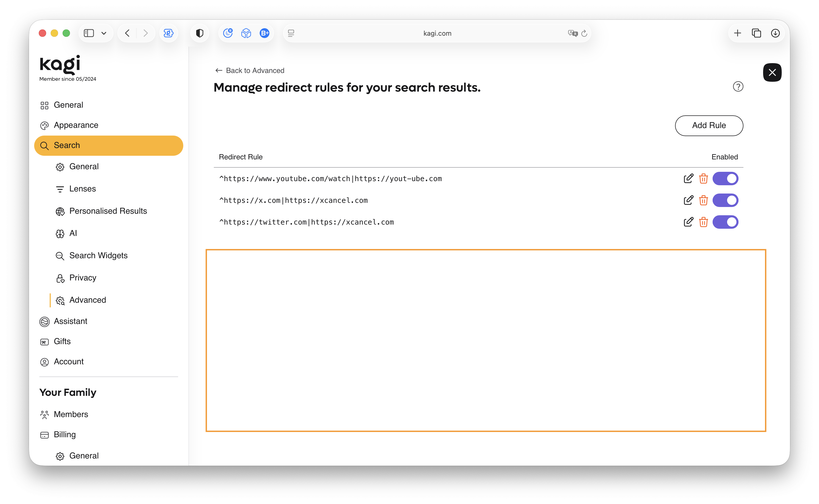This screenshot has height=504, width=819.
Task: Edit the youtube.com redirect rule
Action: (x=688, y=179)
